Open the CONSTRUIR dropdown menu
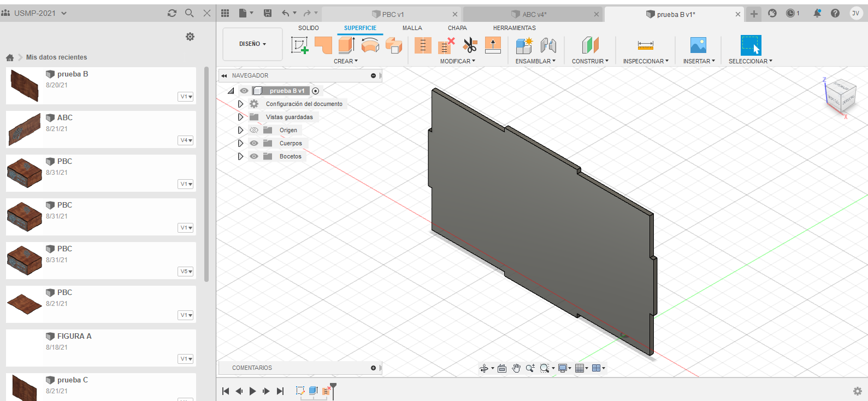 point(590,61)
